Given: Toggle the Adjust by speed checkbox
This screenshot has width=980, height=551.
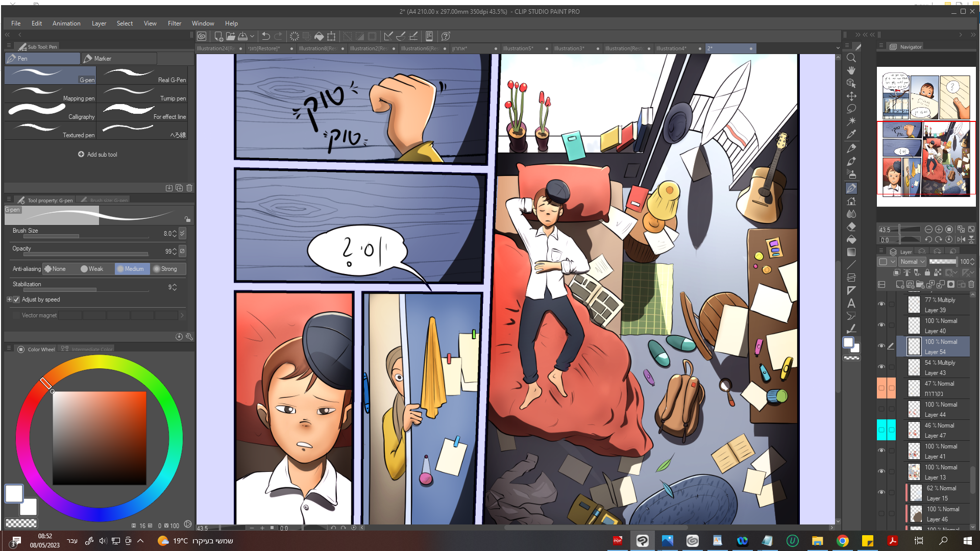Looking at the screenshot, I should click(16, 299).
